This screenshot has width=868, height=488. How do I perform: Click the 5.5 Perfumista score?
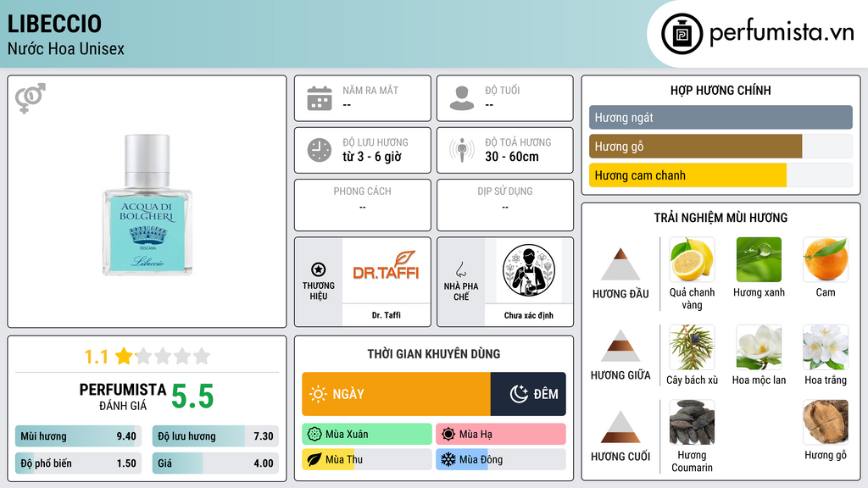click(x=192, y=396)
